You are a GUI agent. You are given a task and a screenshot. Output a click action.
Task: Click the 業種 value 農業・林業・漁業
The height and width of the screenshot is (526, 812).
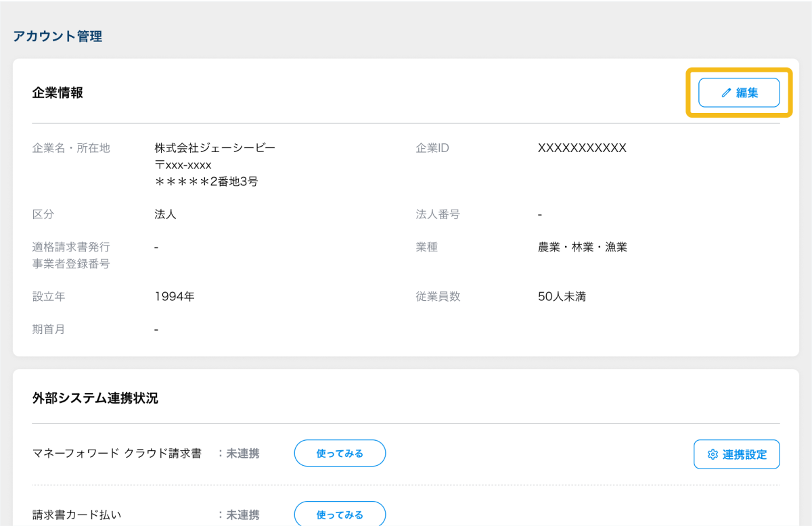tap(582, 247)
